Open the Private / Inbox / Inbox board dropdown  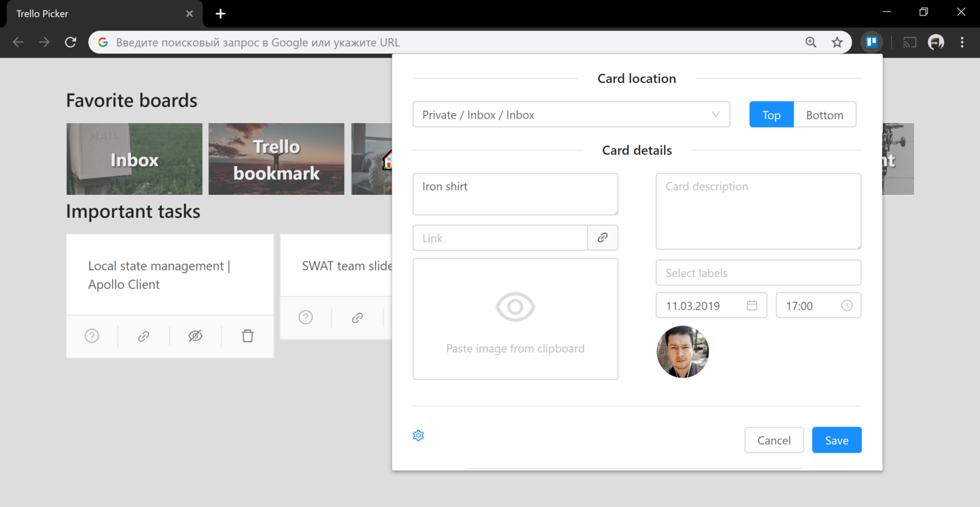tap(571, 114)
